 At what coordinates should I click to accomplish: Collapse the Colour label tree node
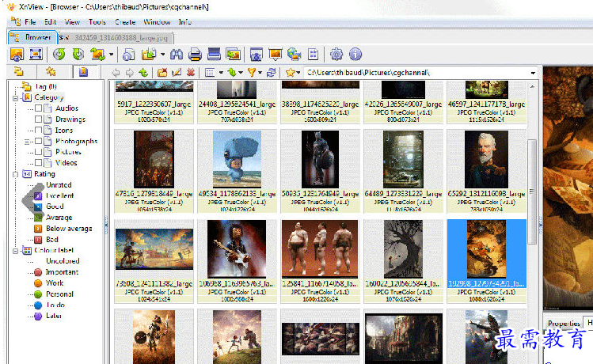click(16, 251)
